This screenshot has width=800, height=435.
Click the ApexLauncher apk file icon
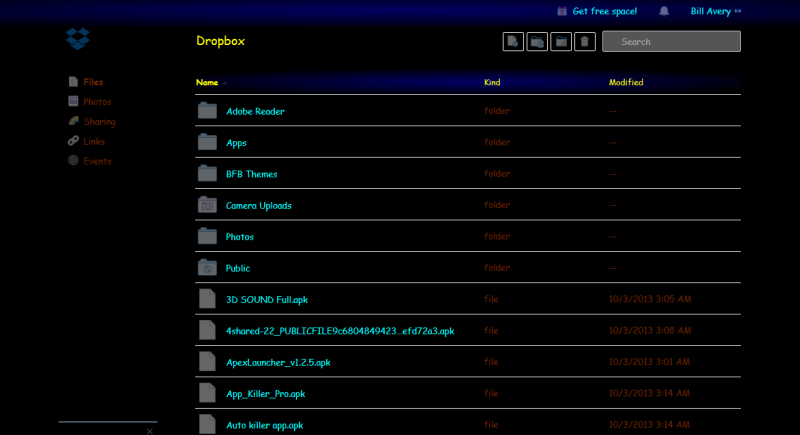207,362
